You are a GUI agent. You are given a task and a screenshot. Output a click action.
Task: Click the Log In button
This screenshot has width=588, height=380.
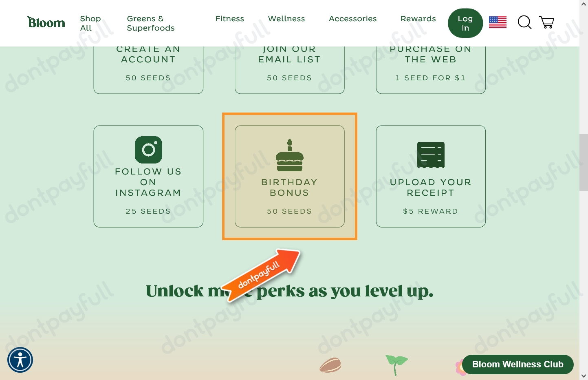click(x=465, y=23)
